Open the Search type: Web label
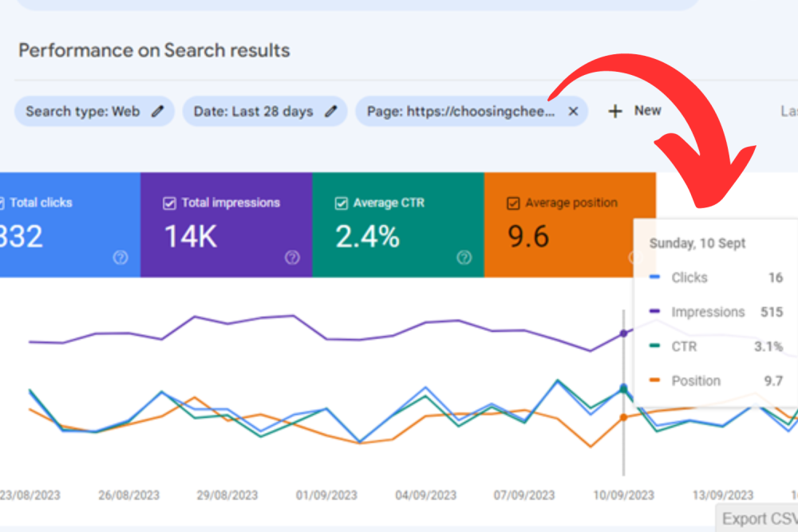This screenshot has height=532, width=798. point(82,112)
